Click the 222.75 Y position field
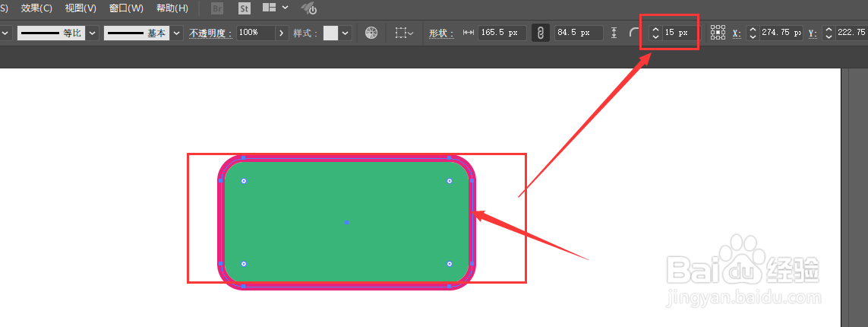Viewport: 868px width, 327px height. [x=851, y=33]
